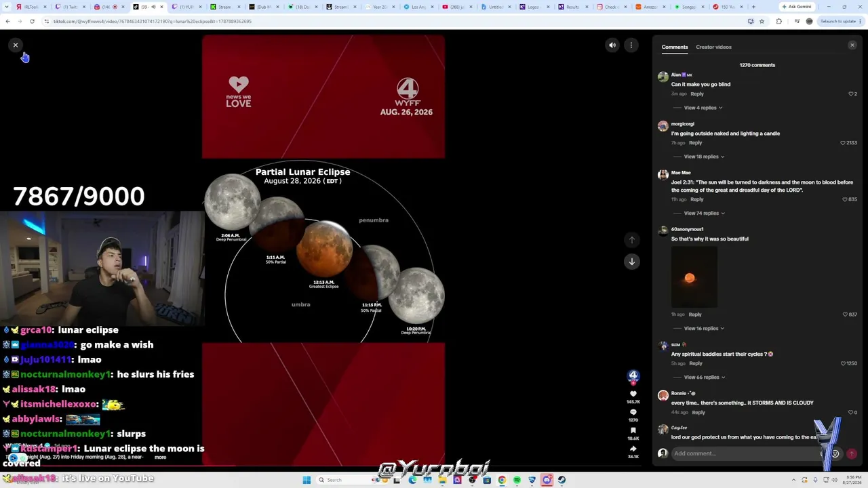
Task: Open Chrome from the taskbar
Action: click(502, 480)
